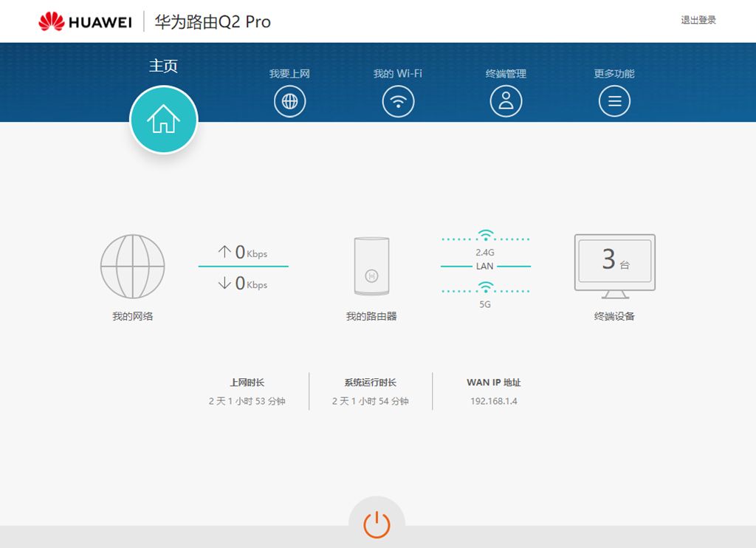Click the router device illustration
Image resolution: width=756 pixels, height=548 pixels.
[371, 267]
